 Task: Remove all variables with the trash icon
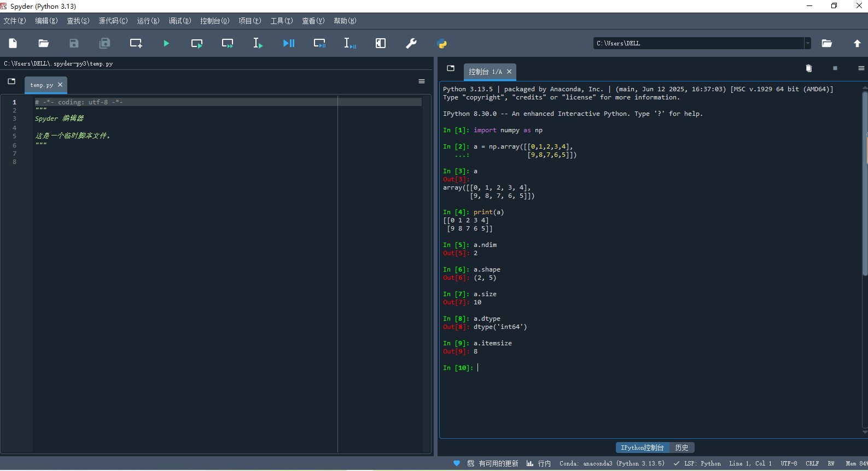point(809,68)
